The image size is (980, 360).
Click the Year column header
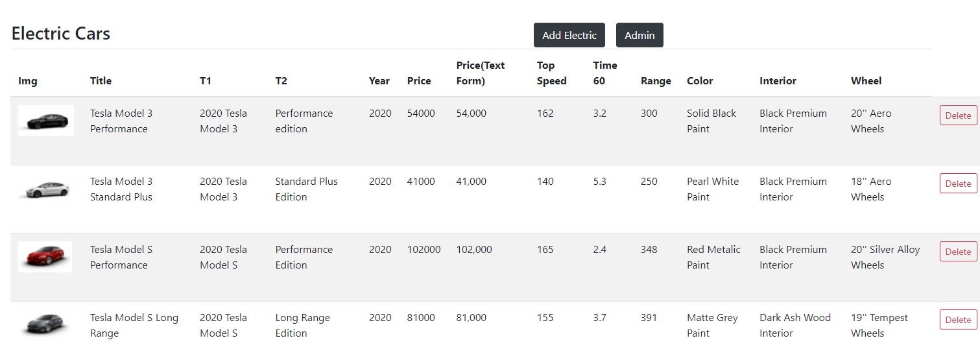tap(379, 81)
